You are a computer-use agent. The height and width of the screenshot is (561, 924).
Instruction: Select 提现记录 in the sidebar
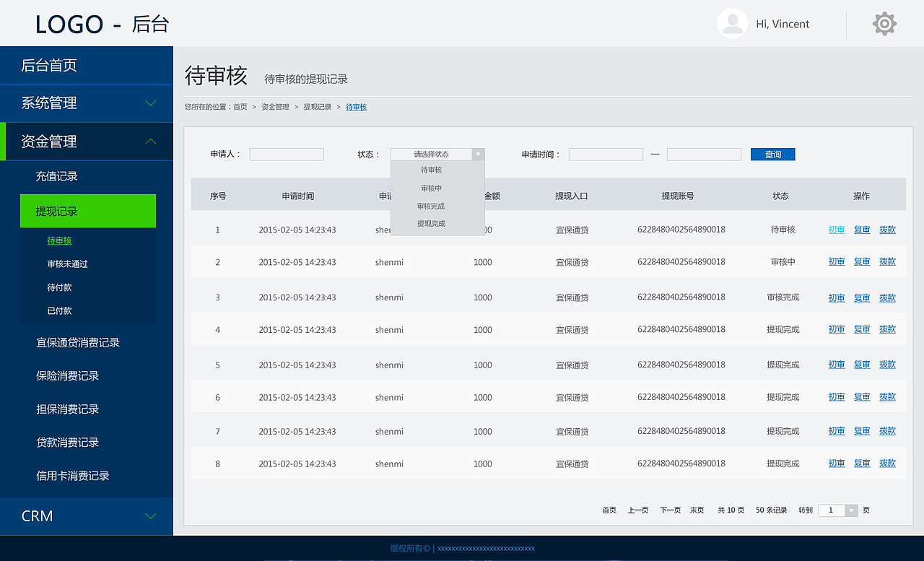point(88,211)
